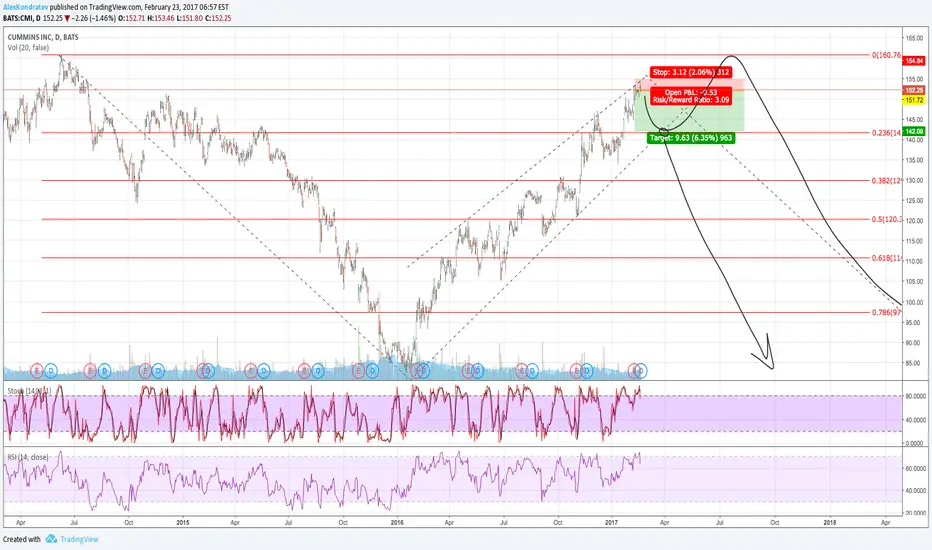This screenshot has height=550, width=932.
Task: Click the 2017 label on the time axis
Action: coord(612,523)
